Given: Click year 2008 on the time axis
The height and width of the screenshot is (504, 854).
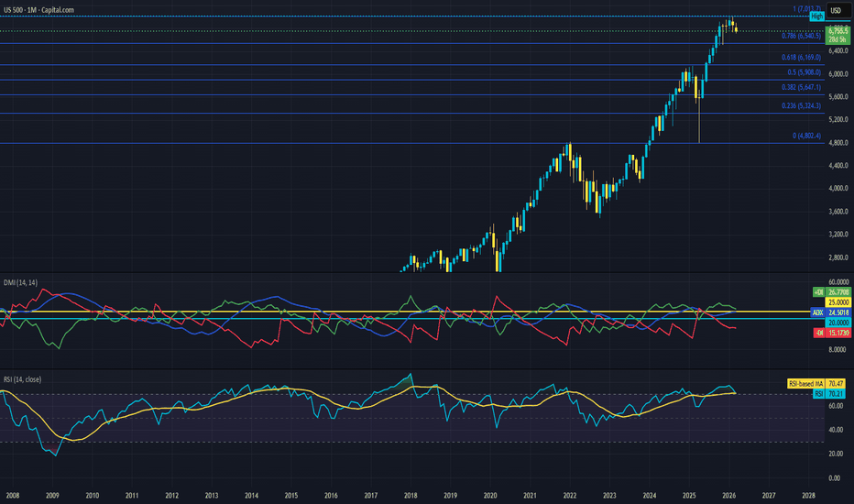Looking at the screenshot, I should click(x=13, y=496).
